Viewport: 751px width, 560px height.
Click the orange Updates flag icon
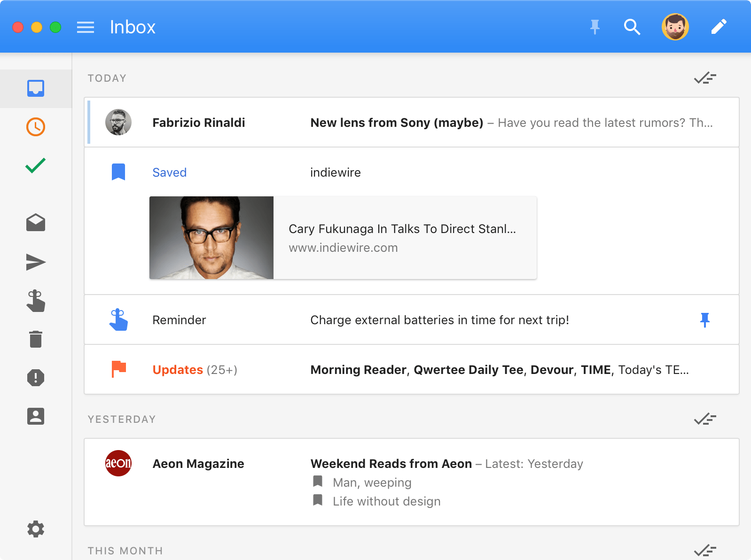coord(119,369)
